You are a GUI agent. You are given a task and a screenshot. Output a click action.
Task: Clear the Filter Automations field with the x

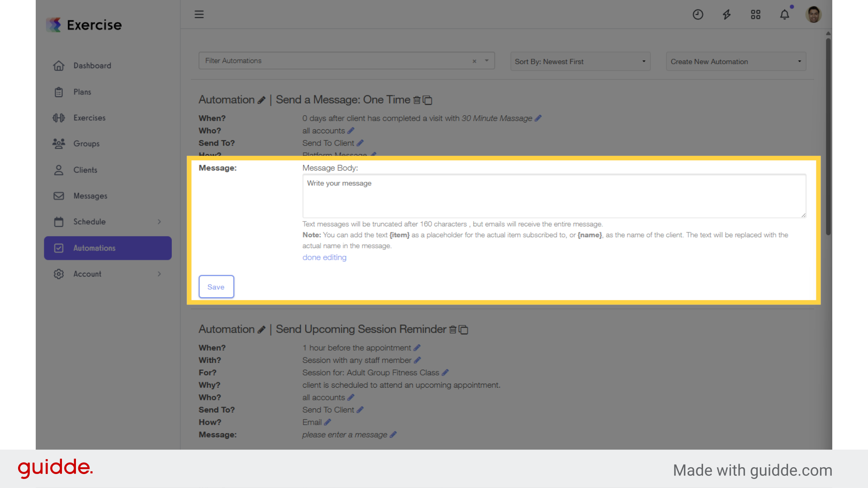point(474,61)
